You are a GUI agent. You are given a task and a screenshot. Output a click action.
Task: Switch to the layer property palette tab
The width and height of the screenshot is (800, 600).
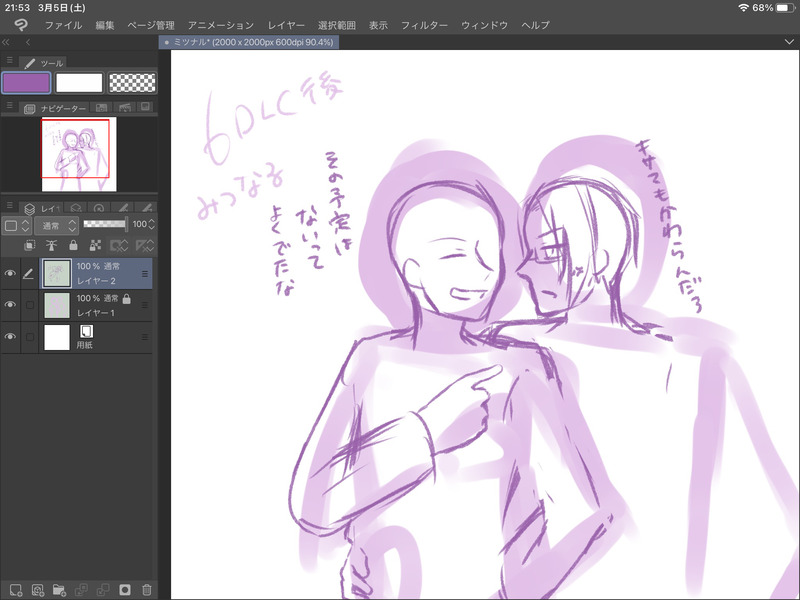pyautogui.click(x=122, y=208)
